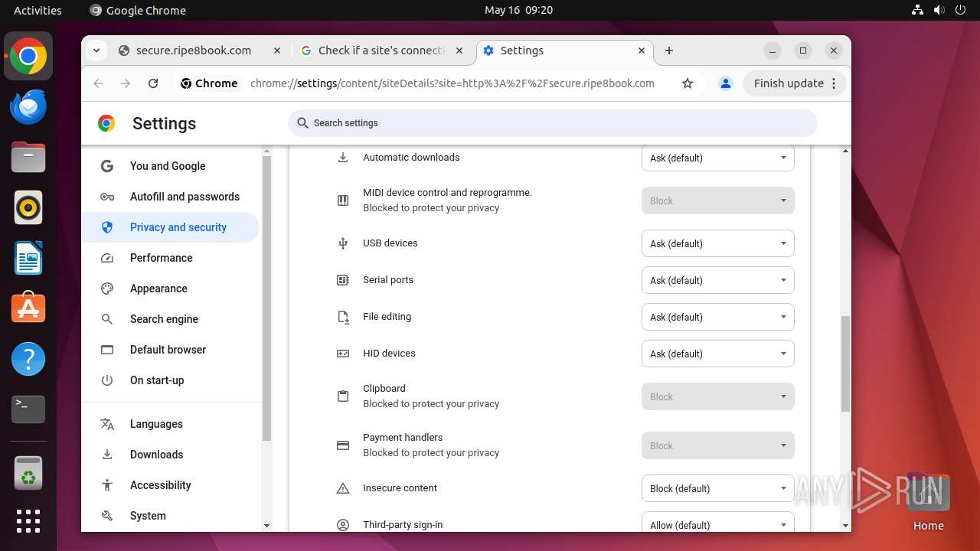This screenshot has width=980, height=551.
Task: Click the Automatic downloads icon
Action: 343,158
